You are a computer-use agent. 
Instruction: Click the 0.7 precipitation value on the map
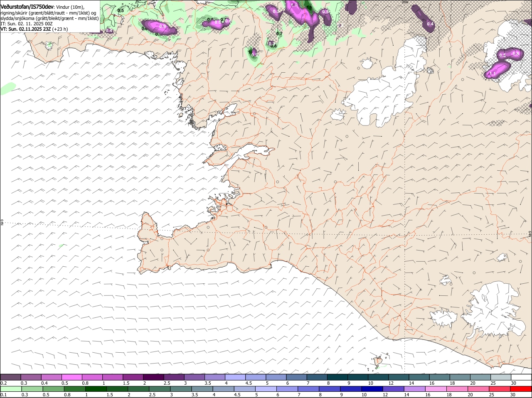[x=279, y=34]
